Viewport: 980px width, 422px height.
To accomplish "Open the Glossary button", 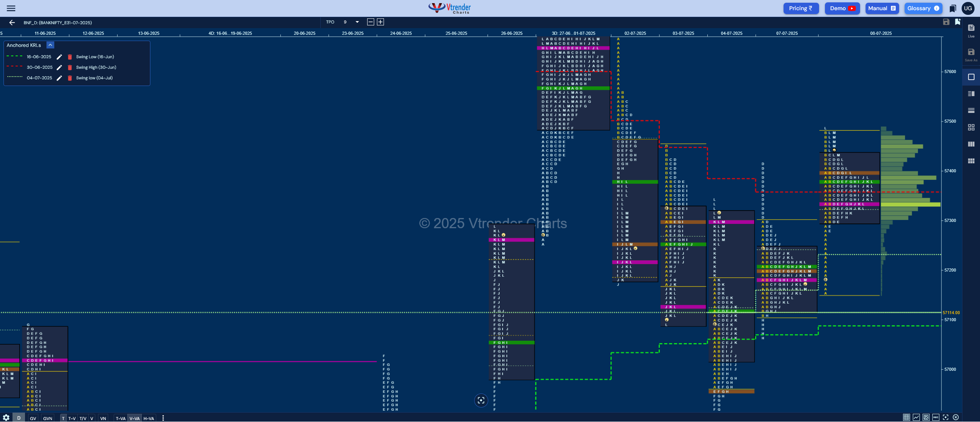I will 923,9.
